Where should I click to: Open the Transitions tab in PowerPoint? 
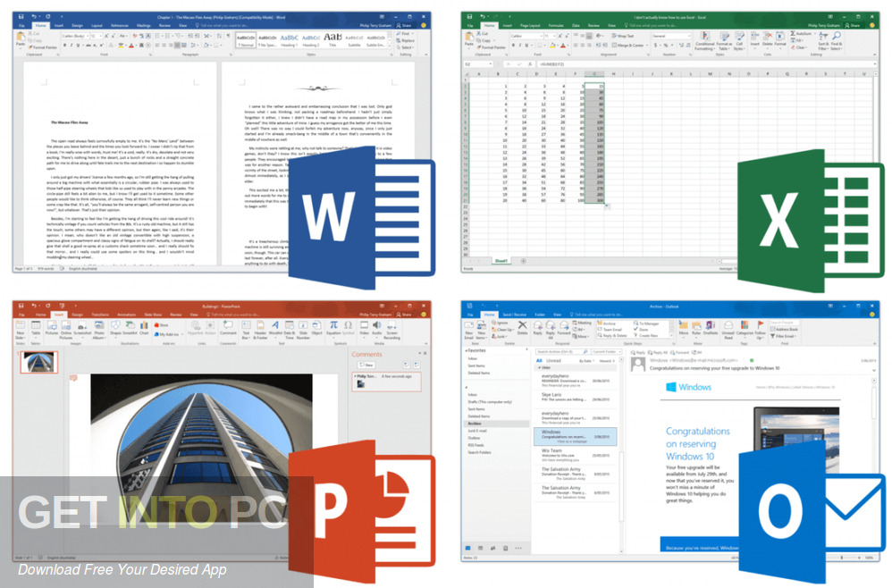[100, 315]
